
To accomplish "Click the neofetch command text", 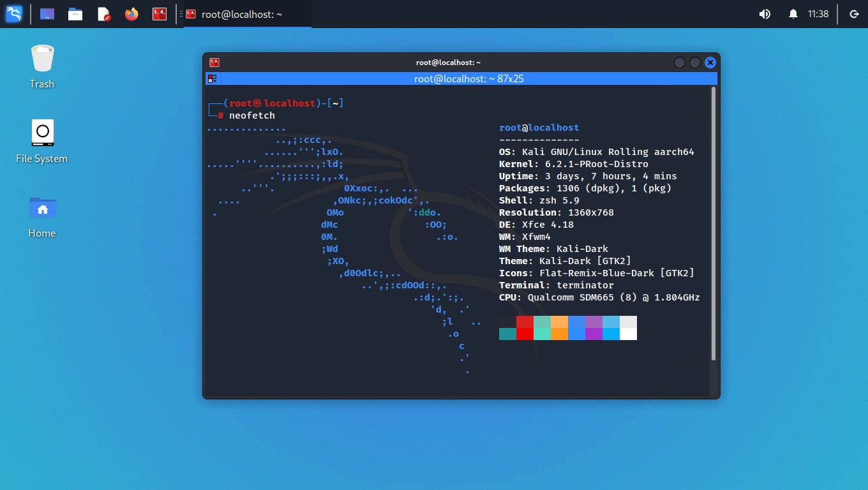I will [252, 115].
